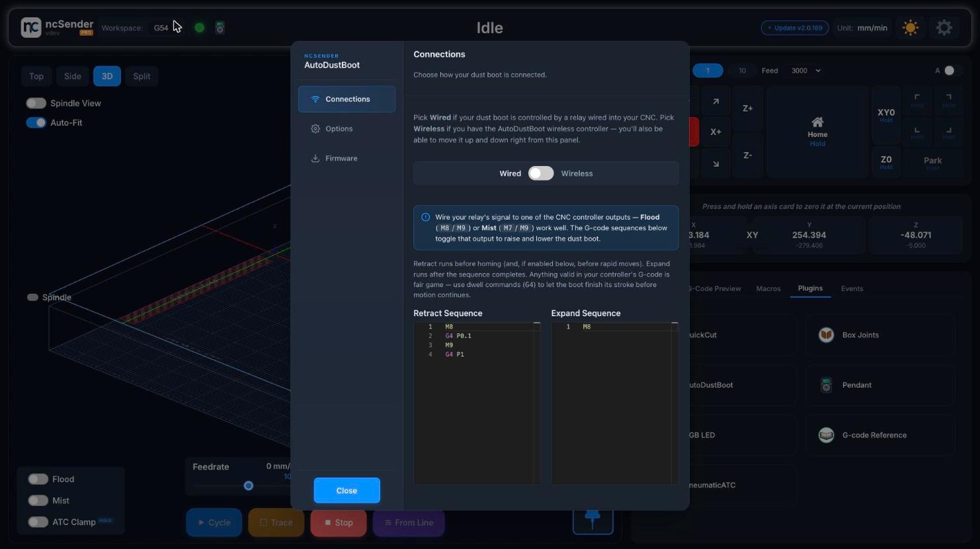Open G-code Reference plugin icon
The image size is (980, 549).
click(x=826, y=435)
